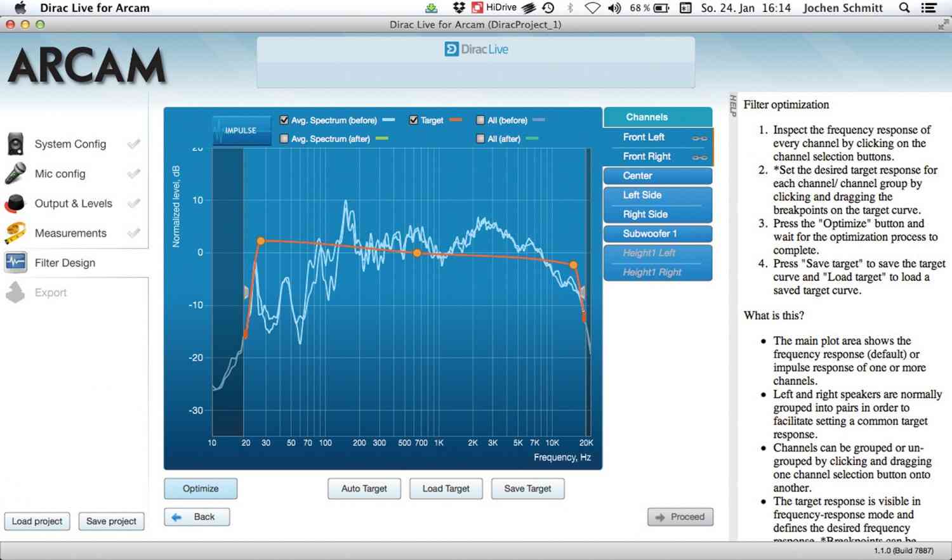Collapse the HELP side panel
952x560 pixels.
(x=733, y=105)
